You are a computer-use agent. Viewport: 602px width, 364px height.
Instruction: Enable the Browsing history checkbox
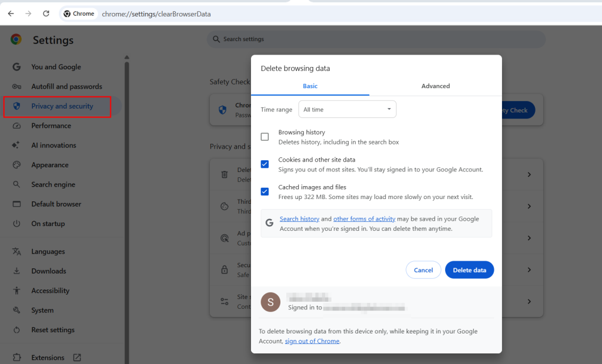[x=265, y=137]
